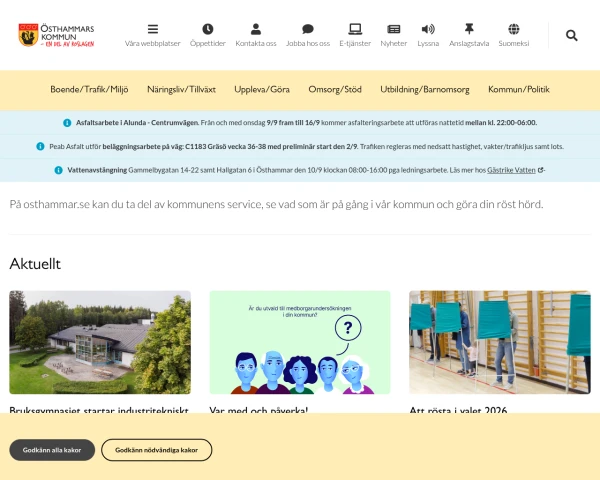Click the info icon beside Asfaltsarbete i Alunda

tap(67, 123)
